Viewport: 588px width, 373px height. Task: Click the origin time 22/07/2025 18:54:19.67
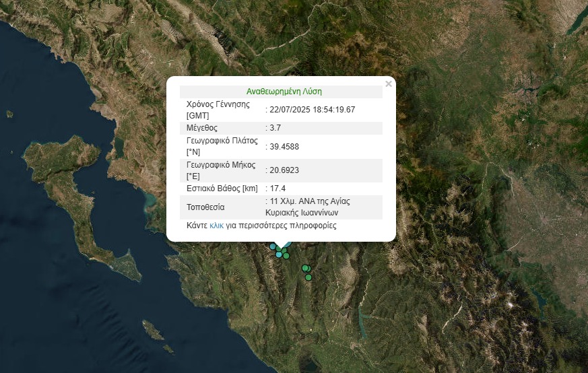312,110
